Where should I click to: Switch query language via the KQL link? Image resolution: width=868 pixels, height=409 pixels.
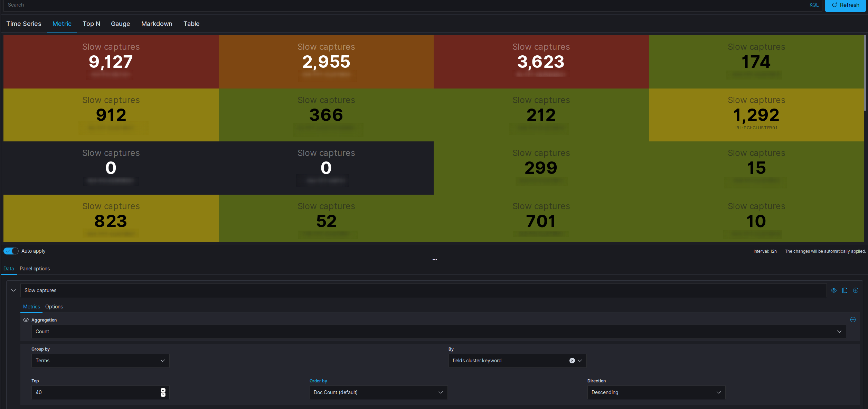[814, 5]
